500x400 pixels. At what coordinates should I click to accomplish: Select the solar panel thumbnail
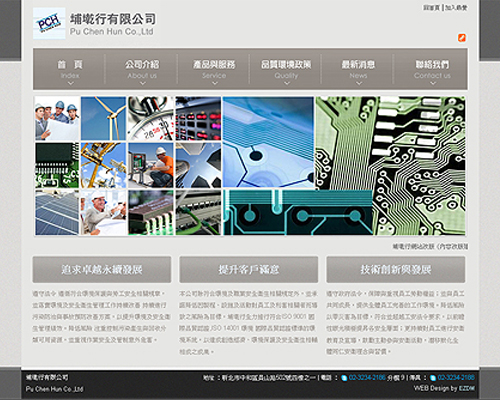[57, 213]
